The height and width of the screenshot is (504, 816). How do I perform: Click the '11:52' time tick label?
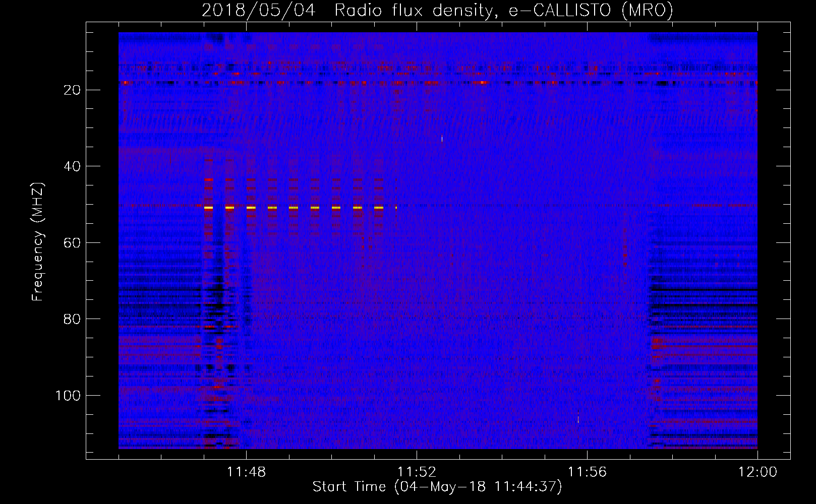pyautogui.click(x=417, y=472)
